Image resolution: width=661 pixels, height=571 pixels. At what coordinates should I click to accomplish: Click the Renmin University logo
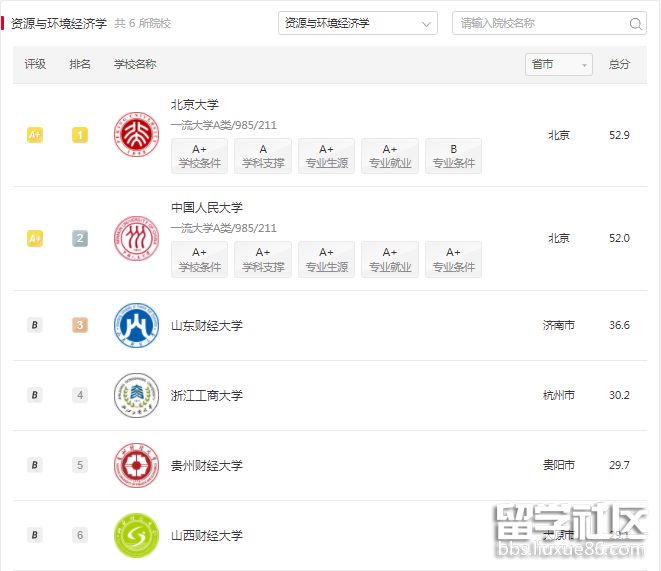[x=137, y=238]
